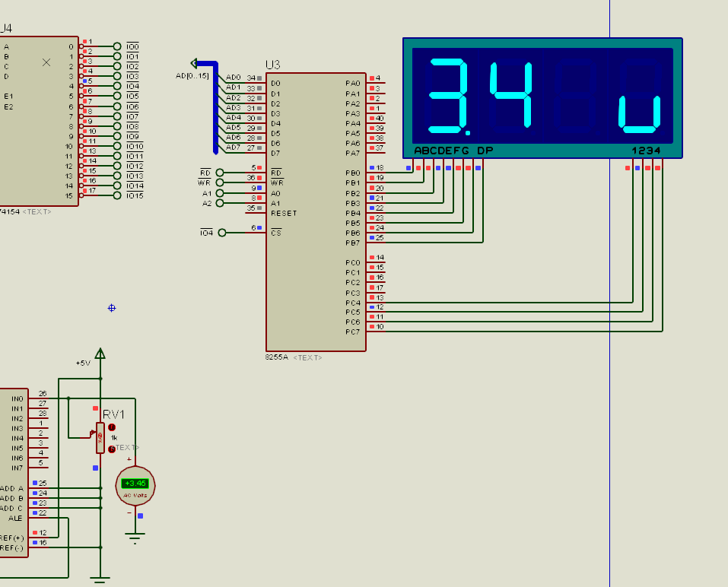
Task: Select the thick blue AD bus line
Action: click(x=215, y=108)
